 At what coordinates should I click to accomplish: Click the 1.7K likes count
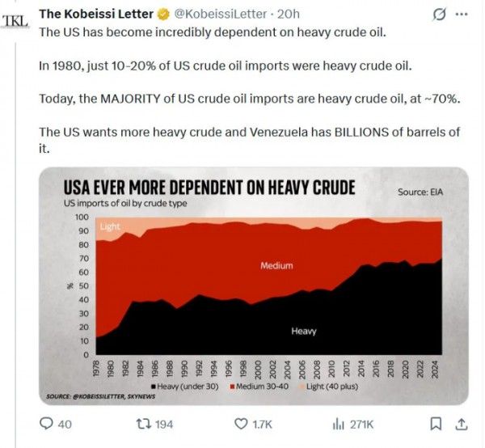coord(264,424)
